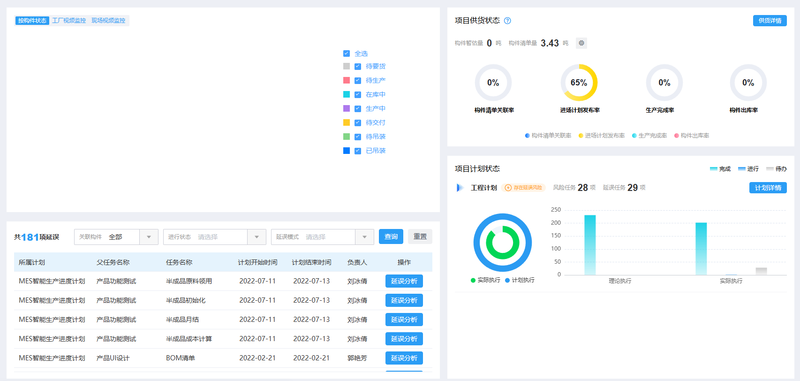Uncheck the 待生产 checkbox
Image resolution: width=800 pixels, height=381 pixels.
pyautogui.click(x=358, y=81)
